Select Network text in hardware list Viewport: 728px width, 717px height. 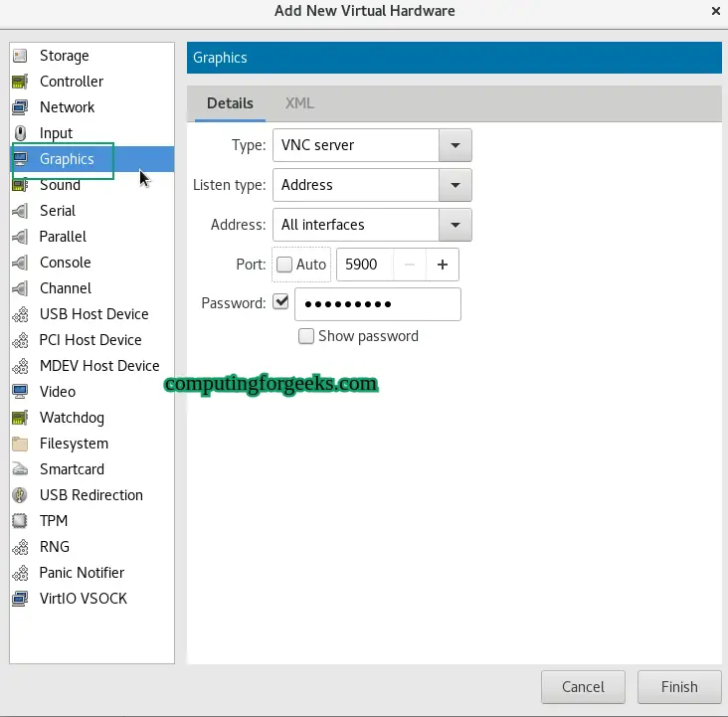67,107
